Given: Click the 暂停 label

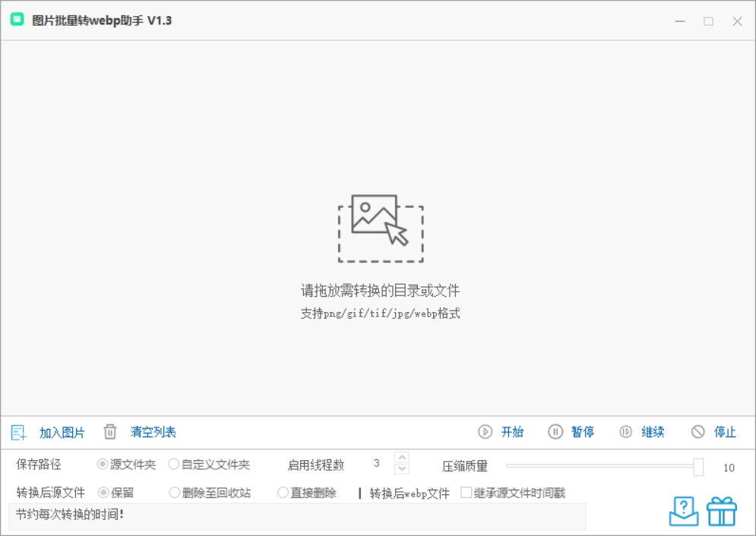Looking at the screenshot, I should (583, 432).
